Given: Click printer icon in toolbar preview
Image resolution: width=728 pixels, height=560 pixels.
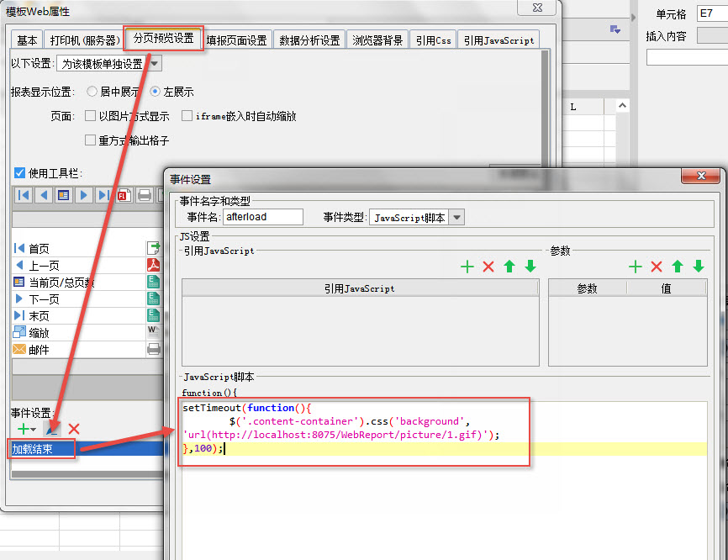Looking at the screenshot, I should pyautogui.click(x=145, y=195).
